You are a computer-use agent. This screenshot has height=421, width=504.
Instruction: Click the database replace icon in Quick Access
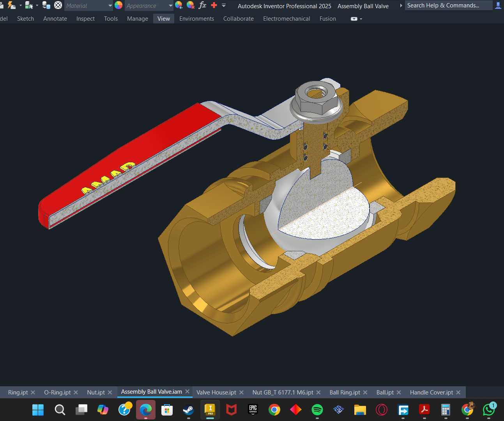pos(46,5)
